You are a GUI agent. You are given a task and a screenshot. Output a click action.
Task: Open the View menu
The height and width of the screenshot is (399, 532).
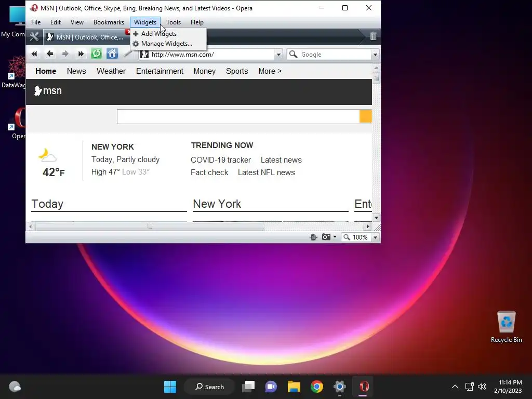click(x=77, y=22)
